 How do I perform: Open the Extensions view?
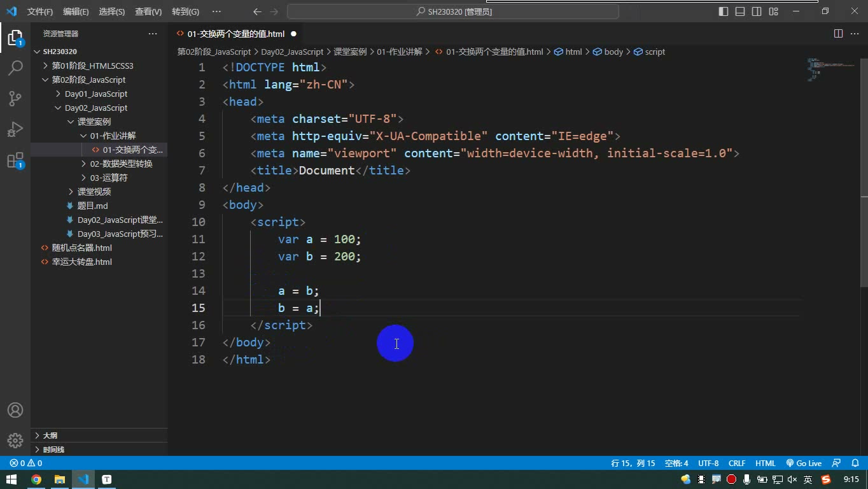click(x=15, y=160)
